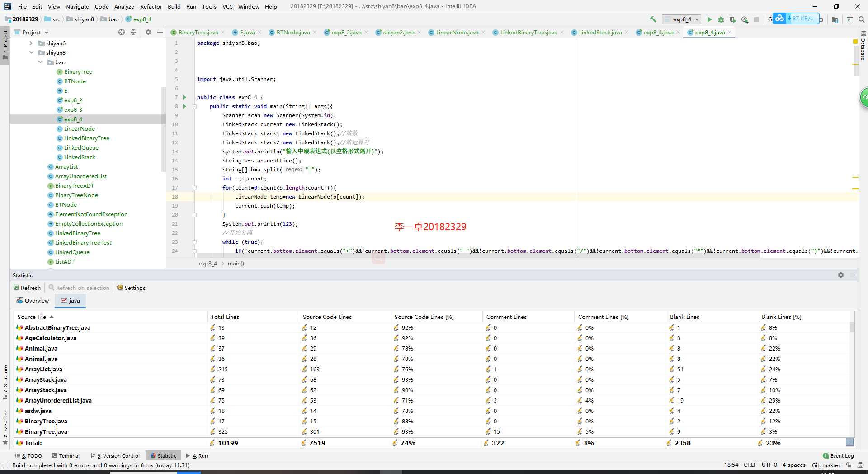868x474 pixels.
Task: Click the Run Anything toolbar icon
Action: point(850,19)
